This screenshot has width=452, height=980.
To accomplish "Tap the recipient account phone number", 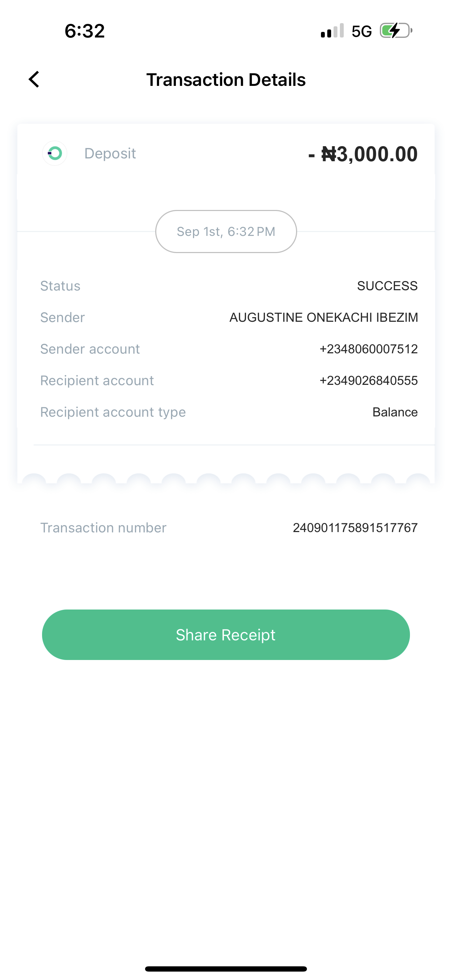I will [368, 380].
